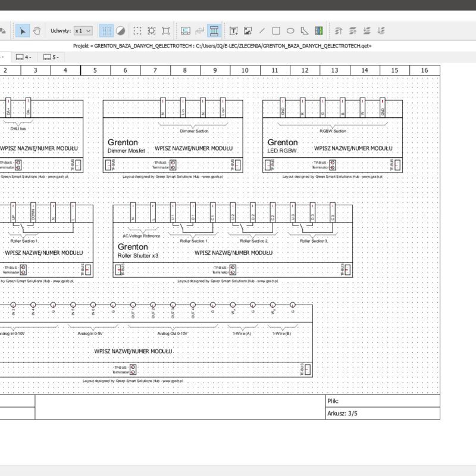Screen dimensions: 476x476
Task: Switch to folio tab 5
Action: pyautogui.click(x=51, y=57)
